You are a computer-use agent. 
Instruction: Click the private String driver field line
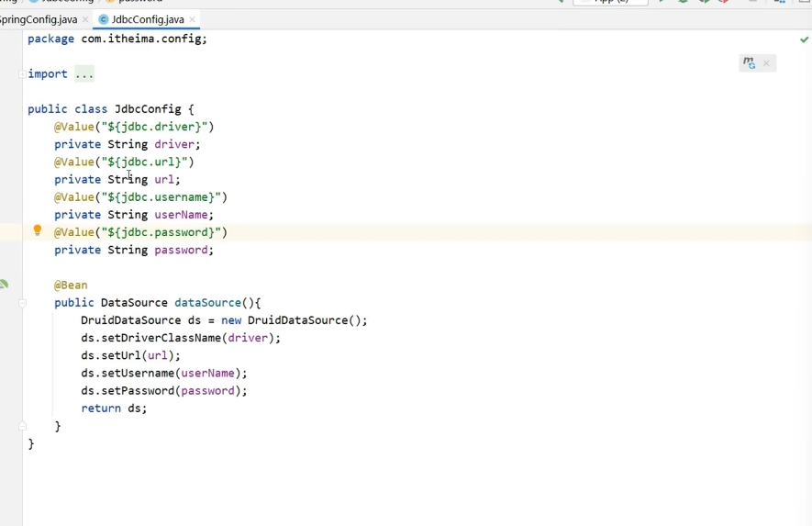click(x=128, y=145)
